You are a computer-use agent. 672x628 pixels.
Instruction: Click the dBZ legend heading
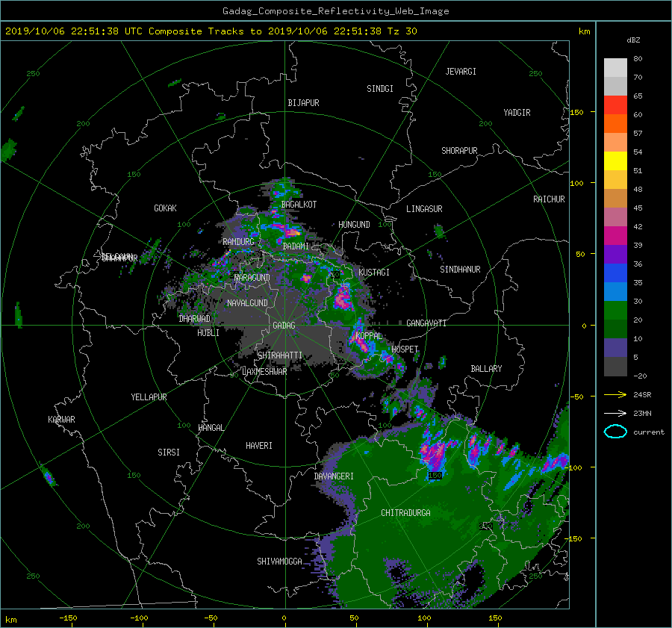(x=633, y=40)
